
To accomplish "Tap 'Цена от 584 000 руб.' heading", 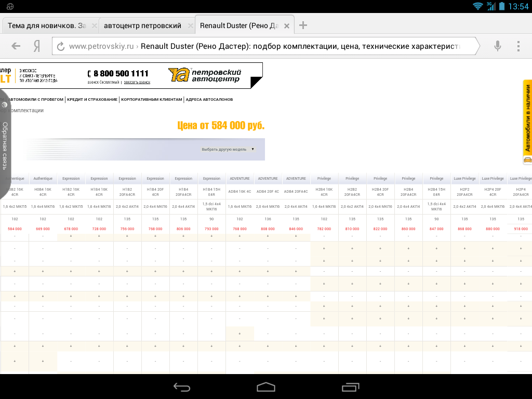I will tap(221, 126).
